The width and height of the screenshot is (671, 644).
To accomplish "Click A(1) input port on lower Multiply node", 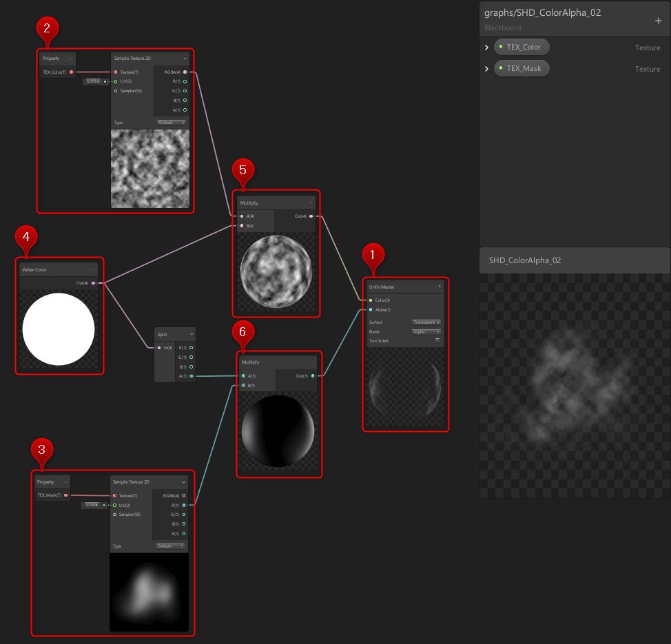I will point(243,375).
